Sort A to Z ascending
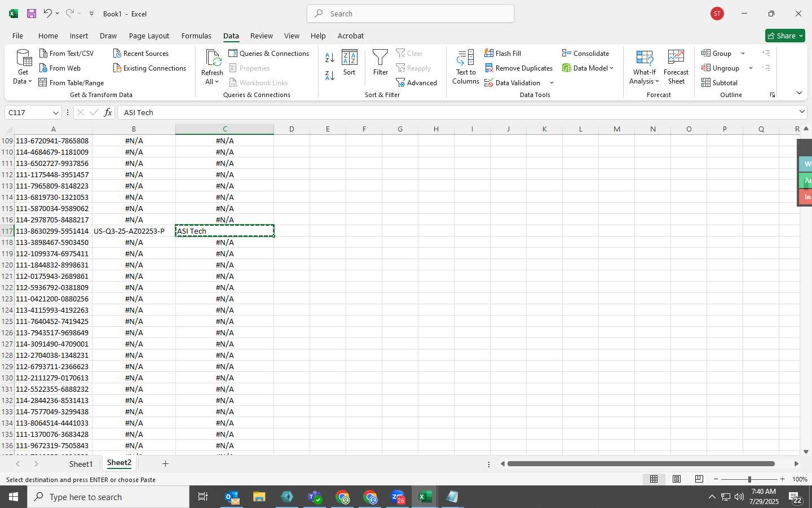This screenshot has height=508, width=812. [x=330, y=58]
